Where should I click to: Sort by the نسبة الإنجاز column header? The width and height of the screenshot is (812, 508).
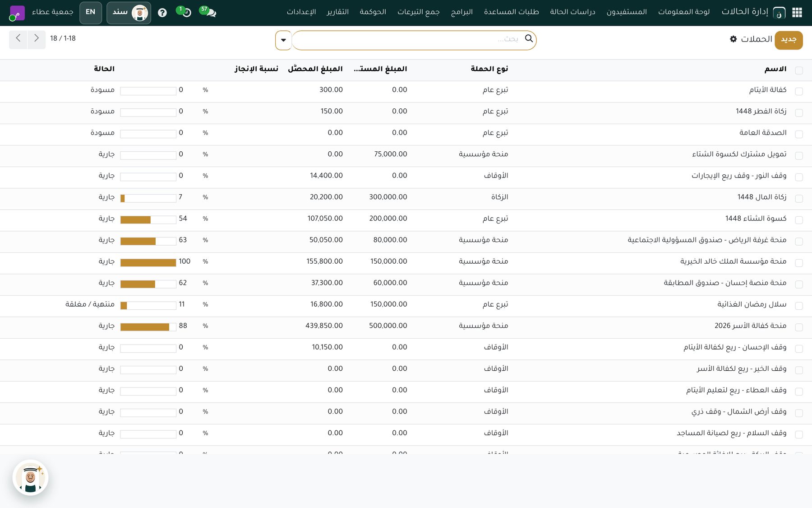256,69
